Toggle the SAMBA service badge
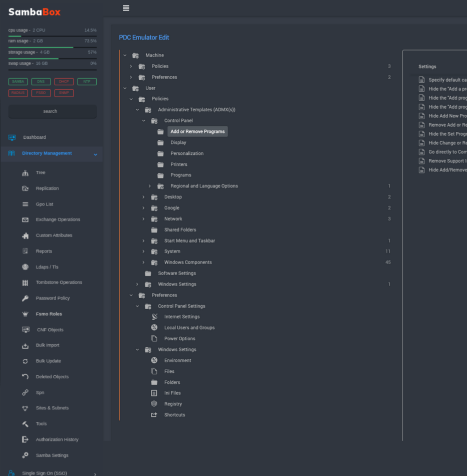467x476 pixels. point(18,82)
